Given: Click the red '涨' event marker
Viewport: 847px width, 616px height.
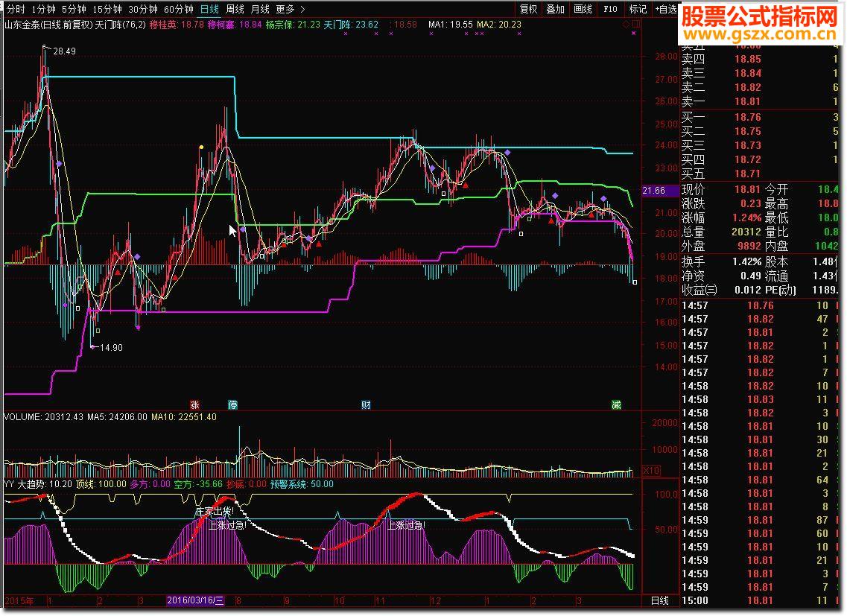Looking at the screenshot, I should [x=194, y=404].
